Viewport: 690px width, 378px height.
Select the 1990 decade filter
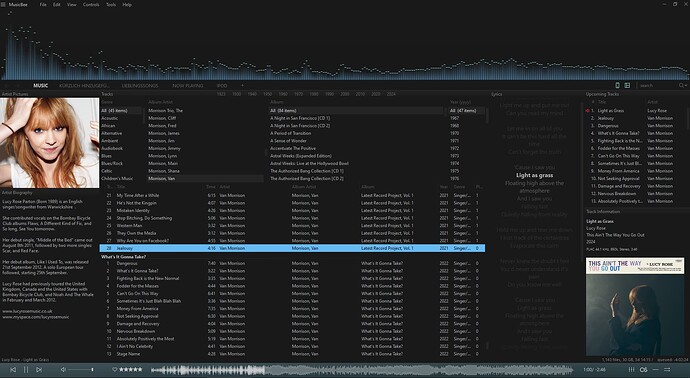click(329, 94)
